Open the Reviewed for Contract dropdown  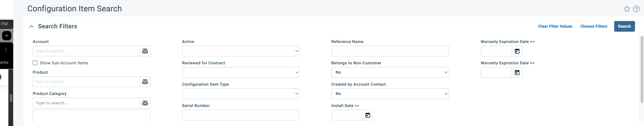coord(241,72)
